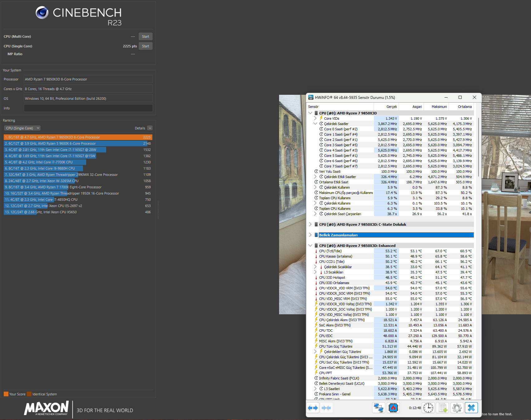The width and height of the screenshot is (531, 420).
Task: Click the Asgari column header
Action: tap(417, 107)
